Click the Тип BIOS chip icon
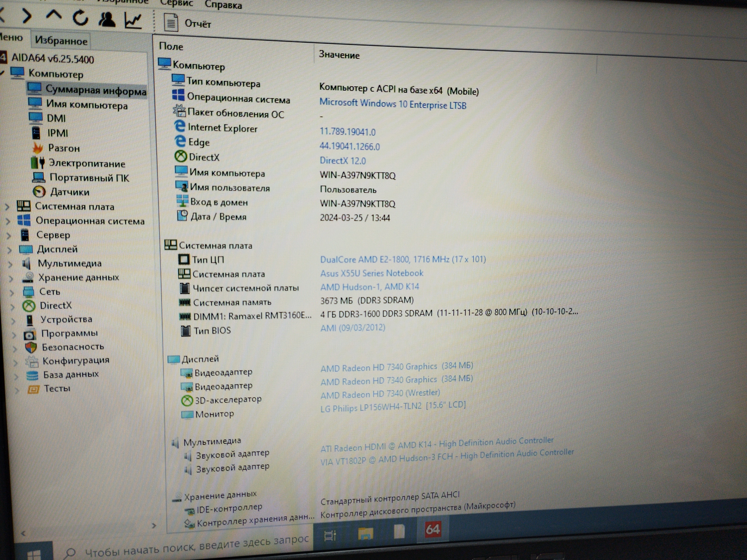 click(186, 331)
